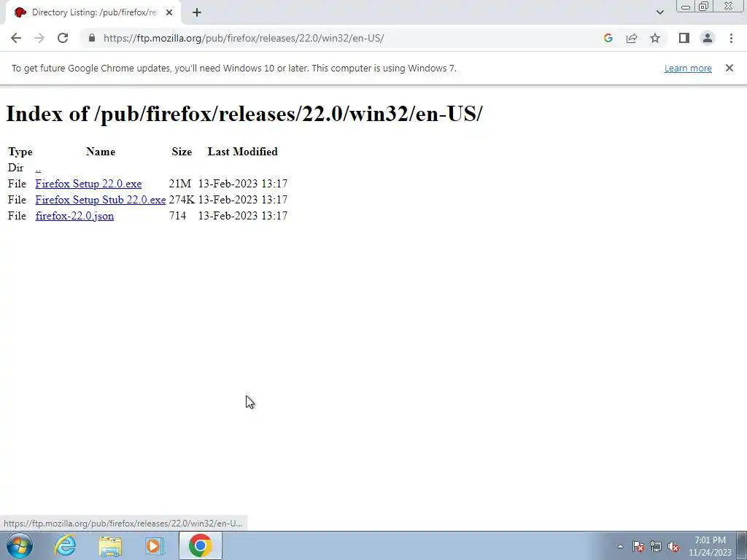Screen dimensions: 747x560
Task: Open Windows Explorer from taskbar
Action: tap(110, 545)
